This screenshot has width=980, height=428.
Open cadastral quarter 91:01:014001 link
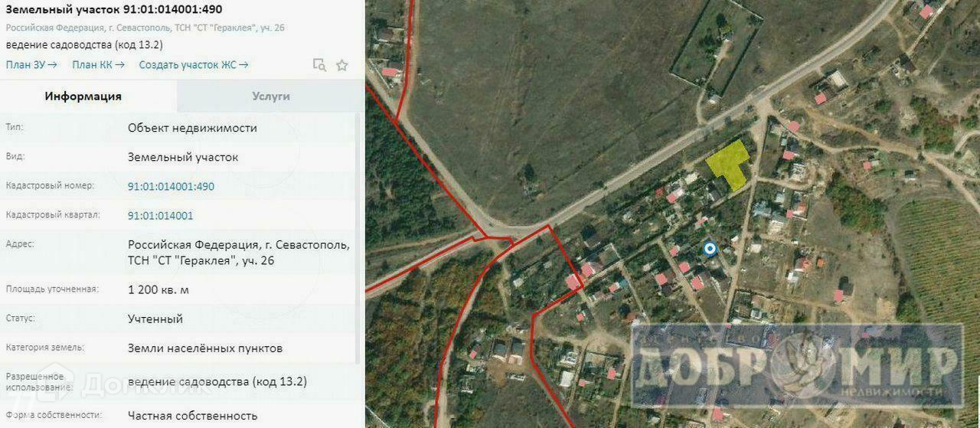(160, 216)
